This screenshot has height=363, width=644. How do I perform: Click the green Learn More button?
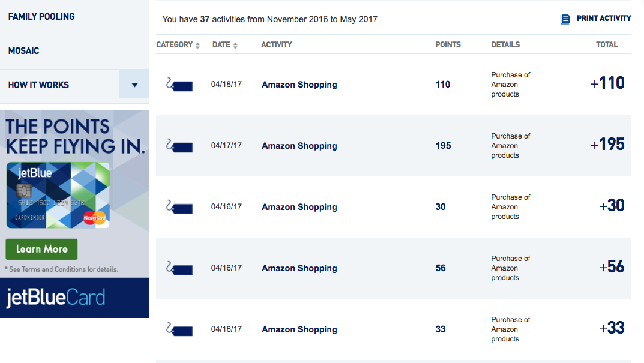[x=41, y=249]
